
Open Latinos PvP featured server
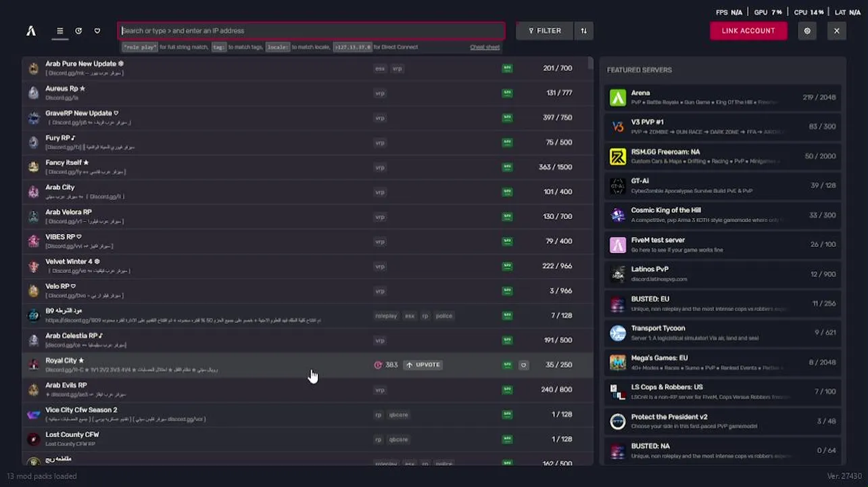click(x=723, y=274)
